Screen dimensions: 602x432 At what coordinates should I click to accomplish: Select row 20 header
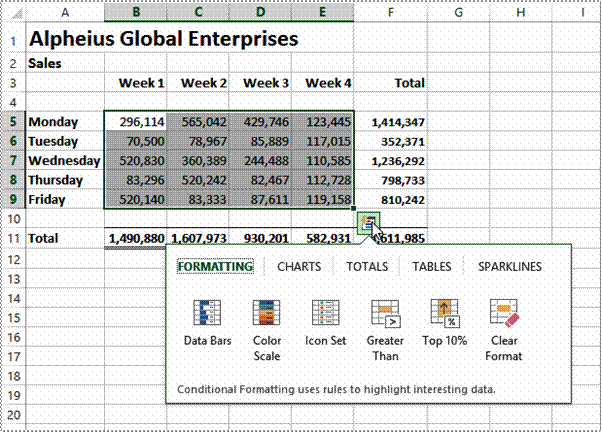(13, 415)
